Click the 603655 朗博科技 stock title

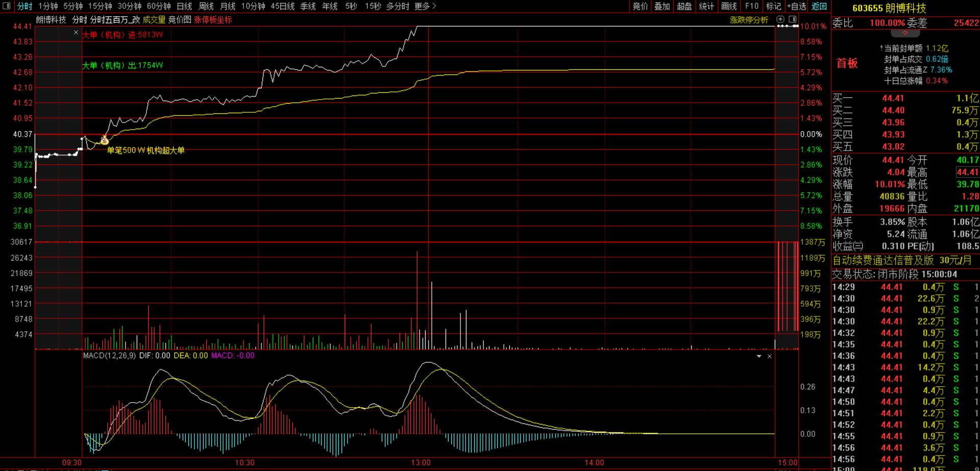(889, 8)
